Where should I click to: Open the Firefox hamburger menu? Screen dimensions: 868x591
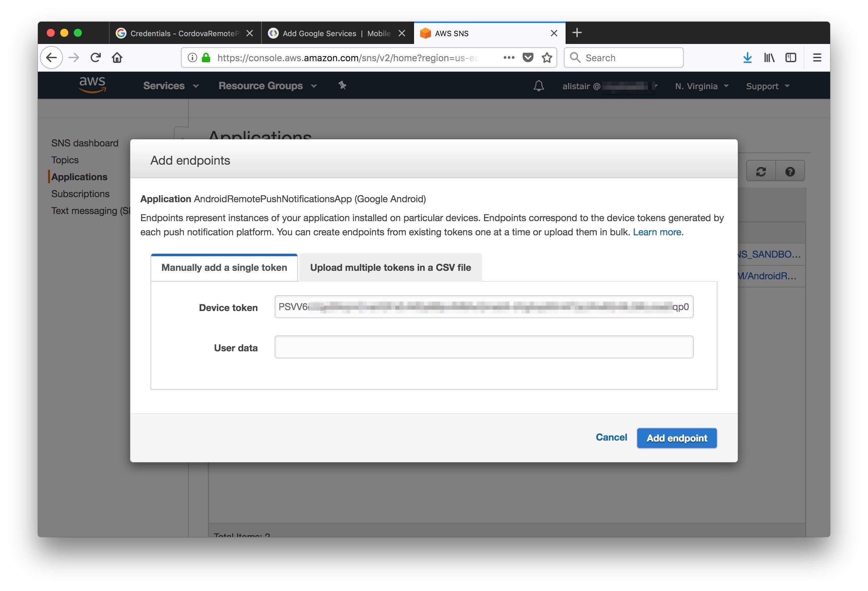817,57
